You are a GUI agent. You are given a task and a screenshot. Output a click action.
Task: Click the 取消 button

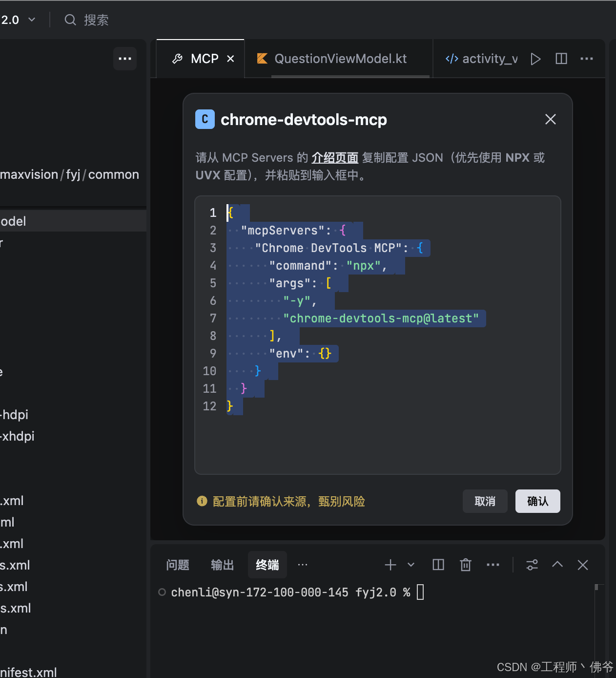coord(485,501)
